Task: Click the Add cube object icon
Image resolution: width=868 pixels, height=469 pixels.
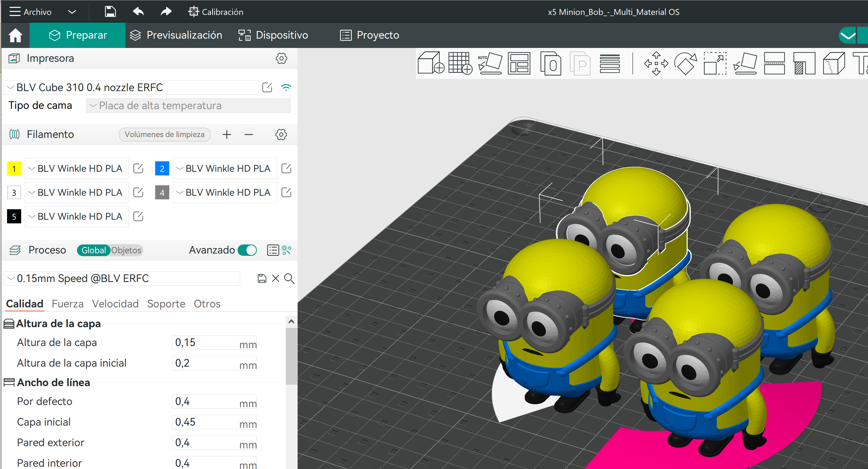Action: [x=430, y=63]
